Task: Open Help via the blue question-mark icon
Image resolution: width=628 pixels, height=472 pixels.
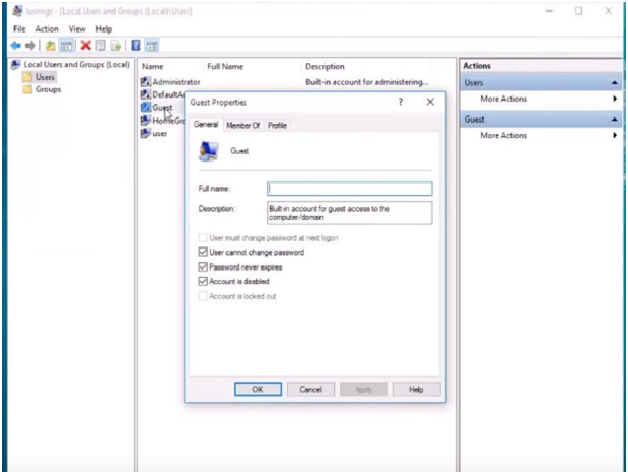Action: coord(136,46)
